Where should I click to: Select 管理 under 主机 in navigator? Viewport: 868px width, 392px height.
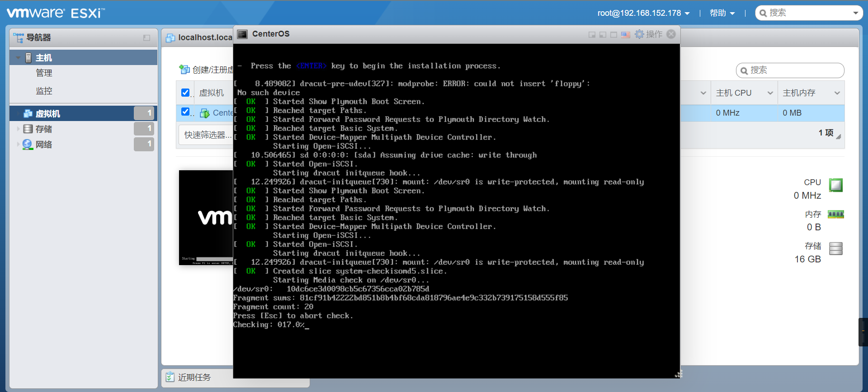tap(44, 73)
